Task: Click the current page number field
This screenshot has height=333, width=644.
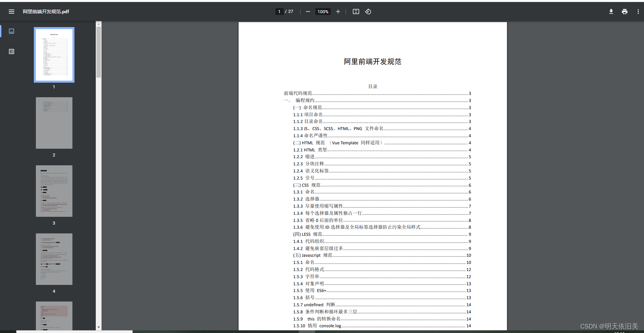Action: click(x=279, y=12)
